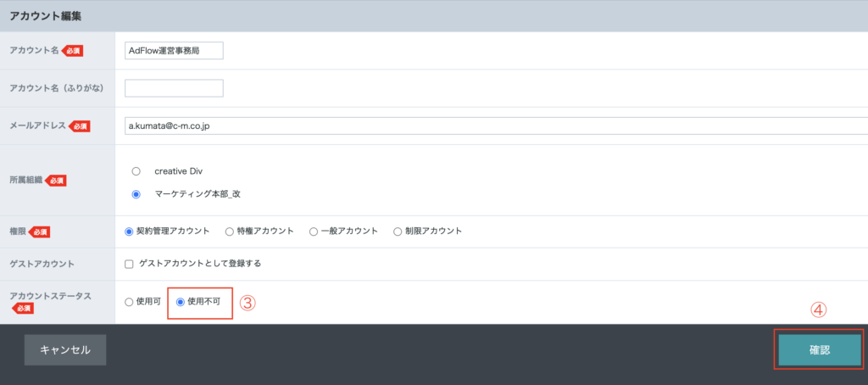Click the 必須 badge beside メールアドレス
Screen dimensions: 868x385
pyautogui.click(x=80, y=126)
